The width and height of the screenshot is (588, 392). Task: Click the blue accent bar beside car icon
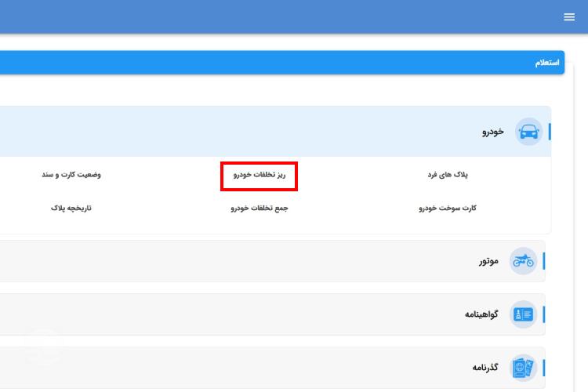[550, 132]
